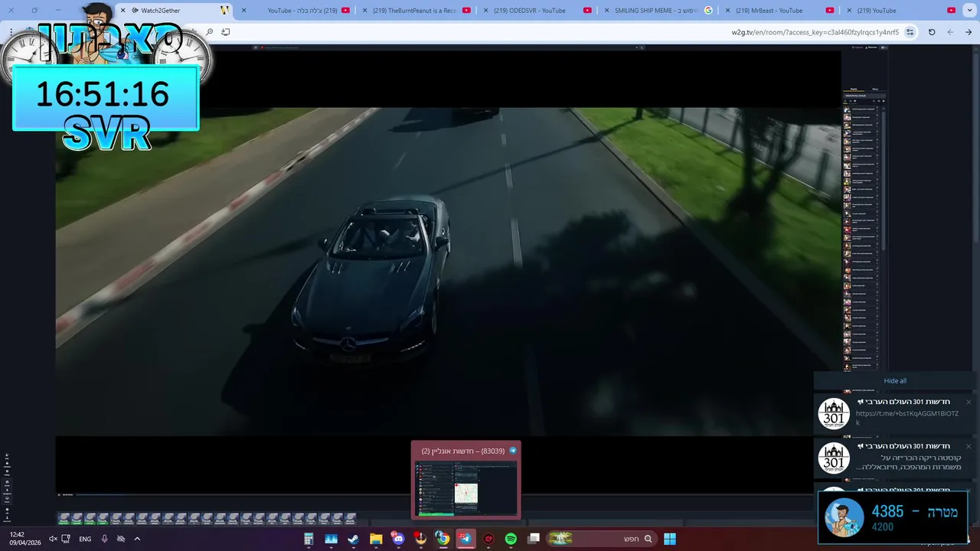The image size is (980, 551).
Task: Close the TheBurntPeanut tab
Action: [x=364, y=11]
